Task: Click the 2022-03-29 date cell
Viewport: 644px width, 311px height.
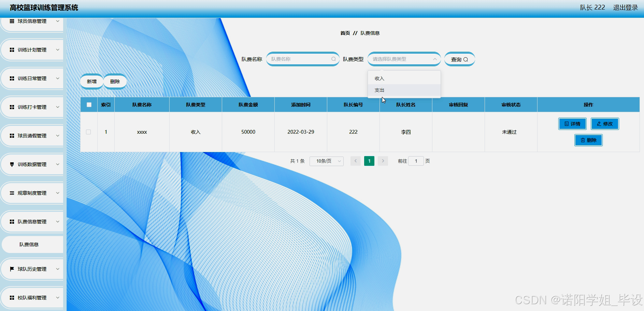Action: coord(301,132)
